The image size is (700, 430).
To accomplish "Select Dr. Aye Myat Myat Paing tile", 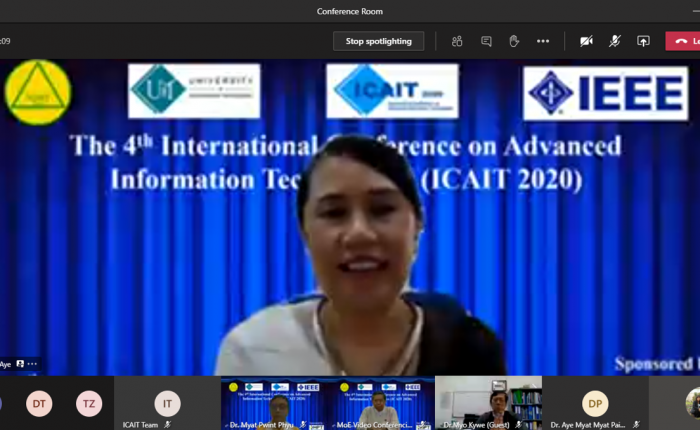I will coord(595,404).
